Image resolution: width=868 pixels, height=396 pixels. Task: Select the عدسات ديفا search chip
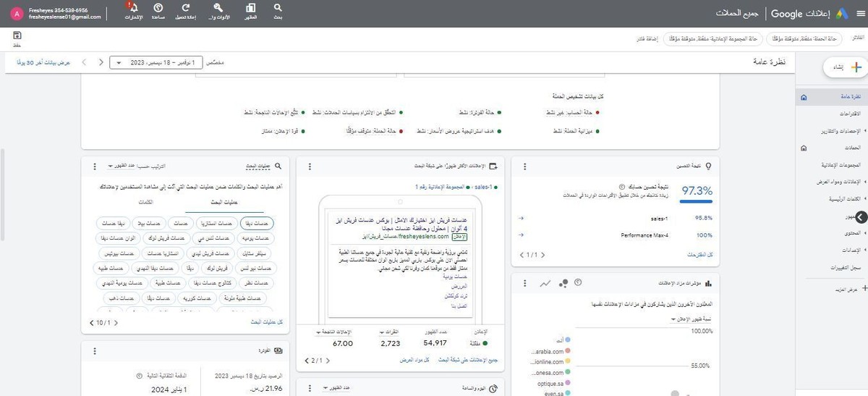point(257,224)
